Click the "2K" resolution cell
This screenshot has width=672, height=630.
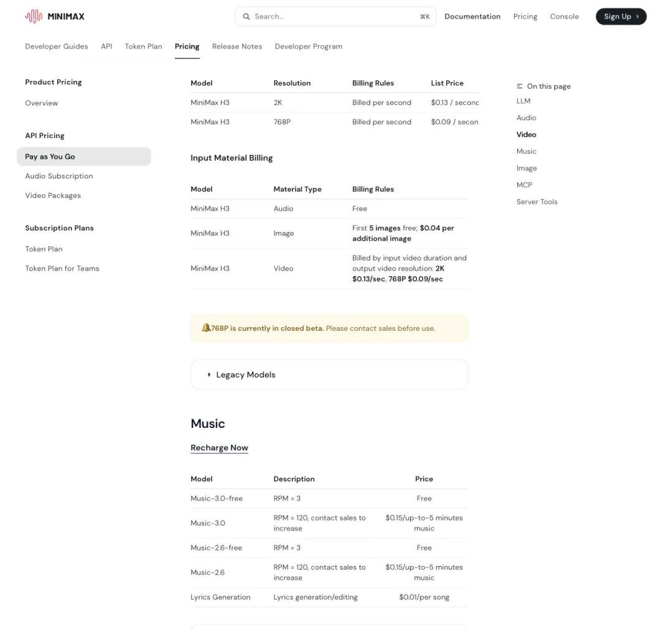tap(278, 103)
